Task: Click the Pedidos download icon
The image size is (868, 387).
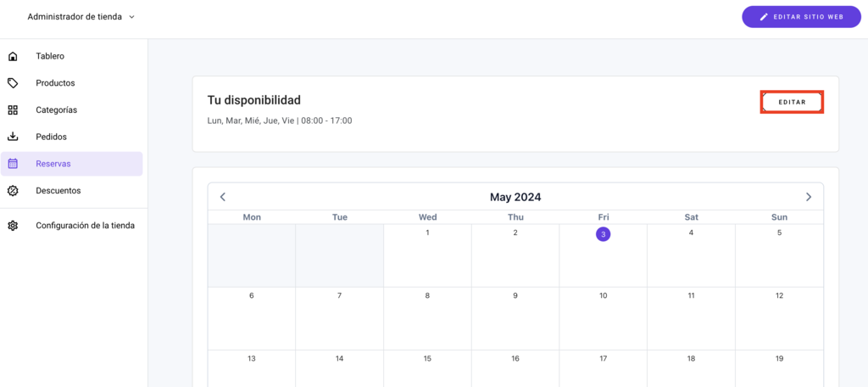Action: pyautogui.click(x=13, y=137)
